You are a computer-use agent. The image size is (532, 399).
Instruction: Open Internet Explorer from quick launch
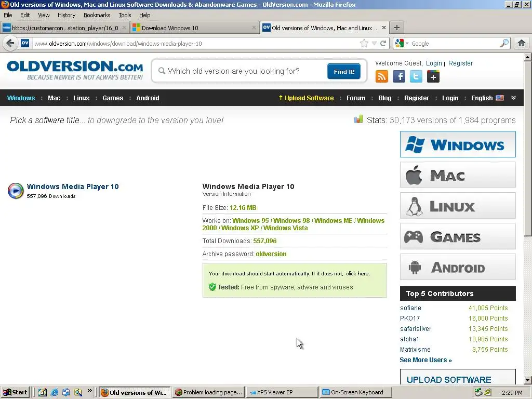tap(54, 392)
